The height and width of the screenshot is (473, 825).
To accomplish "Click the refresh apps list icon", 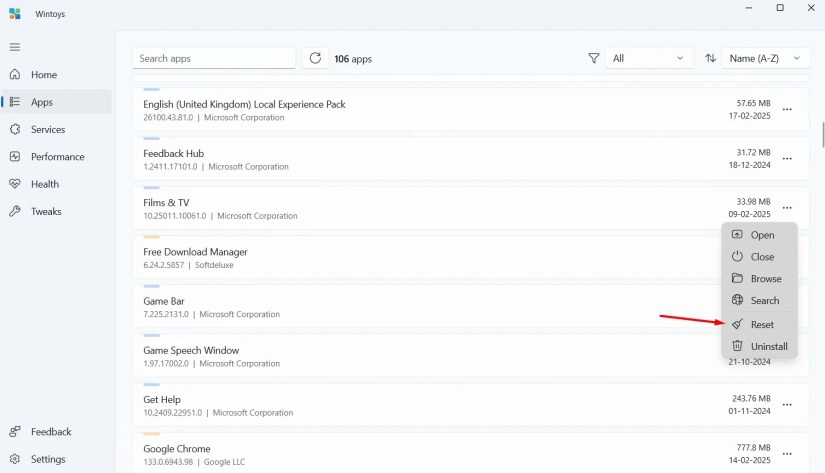I will (315, 58).
